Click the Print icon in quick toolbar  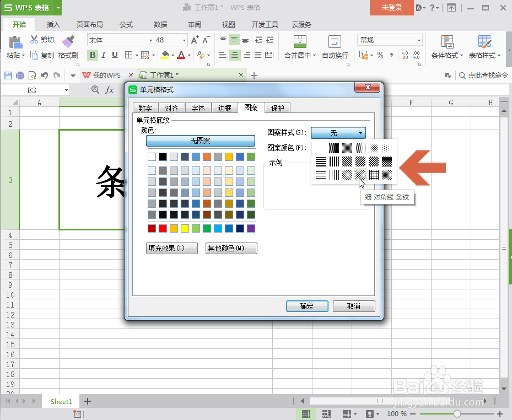click(x=20, y=76)
